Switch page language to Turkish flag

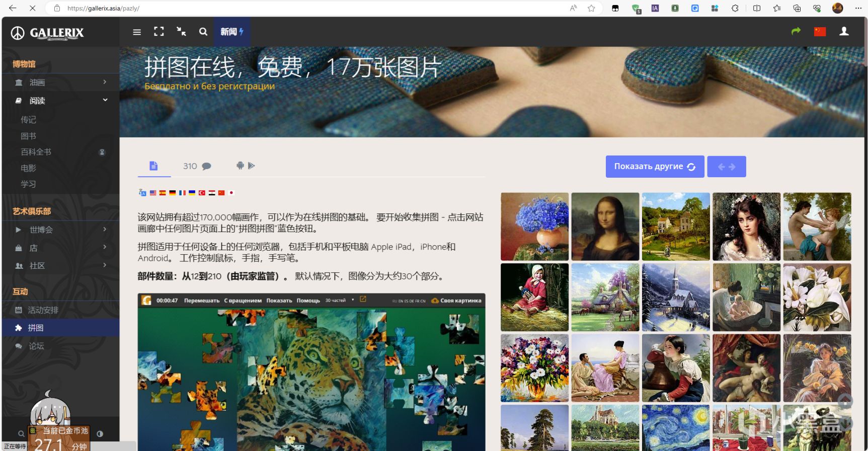click(x=202, y=193)
